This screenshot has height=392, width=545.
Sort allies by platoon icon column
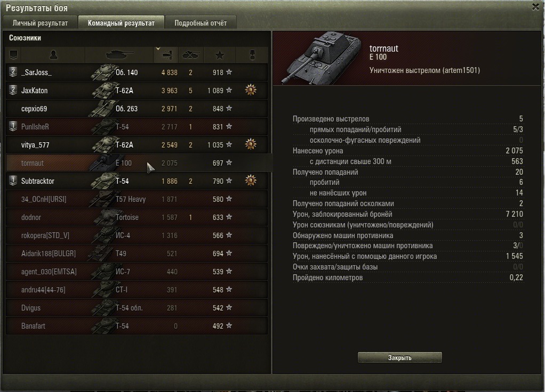point(13,55)
